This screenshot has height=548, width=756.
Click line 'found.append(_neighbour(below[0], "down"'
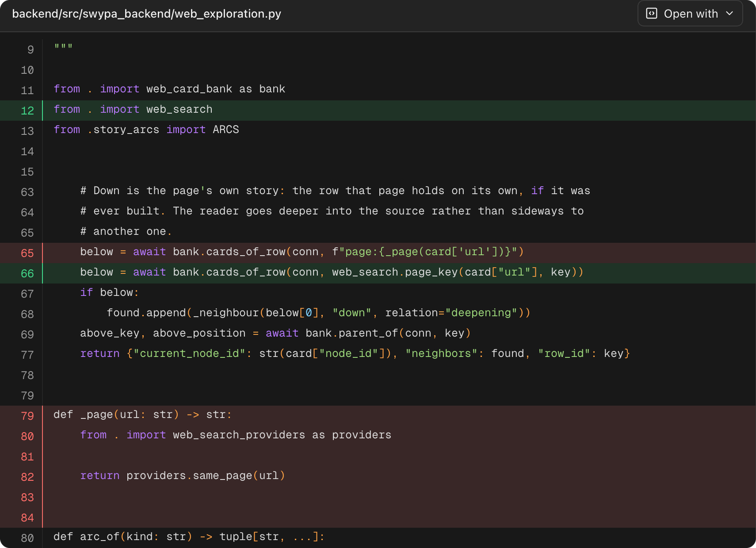[318, 313]
